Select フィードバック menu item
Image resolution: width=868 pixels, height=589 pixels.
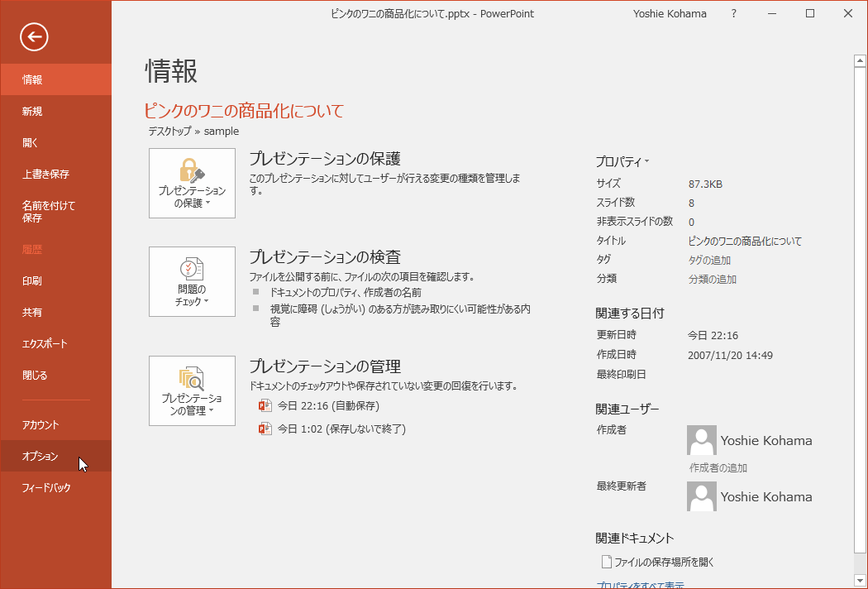pyautogui.click(x=56, y=487)
